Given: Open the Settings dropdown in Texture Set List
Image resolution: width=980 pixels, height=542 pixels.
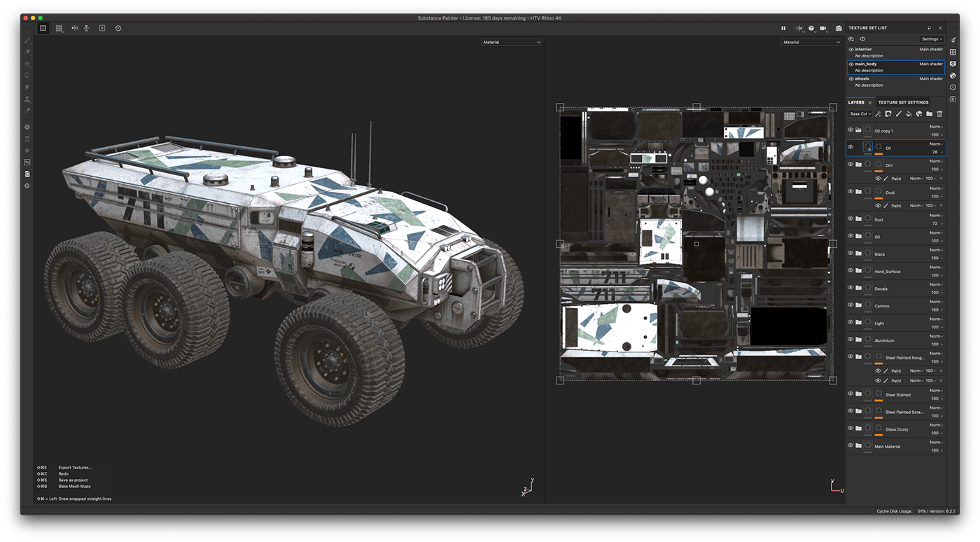Looking at the screenshot, I should coord(931,39).
